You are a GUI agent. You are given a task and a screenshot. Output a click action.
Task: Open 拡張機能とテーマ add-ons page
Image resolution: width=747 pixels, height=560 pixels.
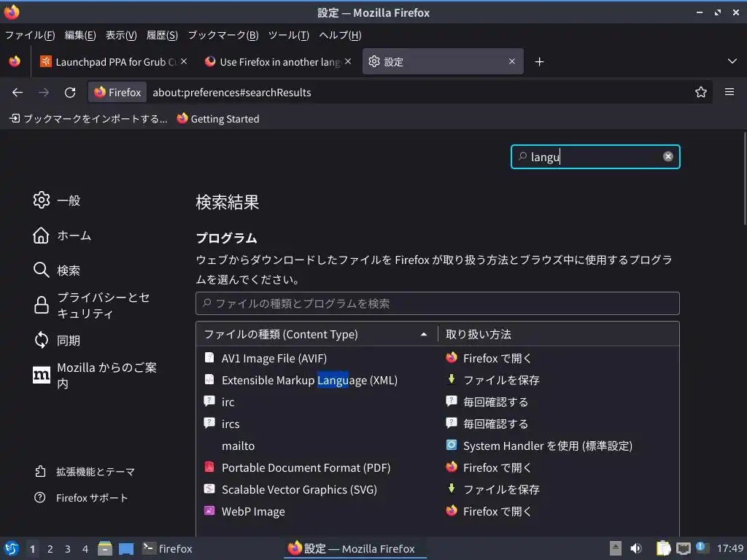point(85,472)
